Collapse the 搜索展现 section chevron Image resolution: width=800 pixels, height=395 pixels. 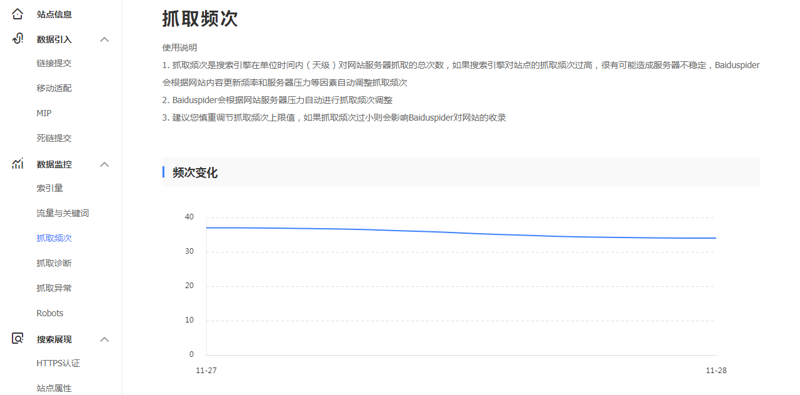click(x=105, y=339)
